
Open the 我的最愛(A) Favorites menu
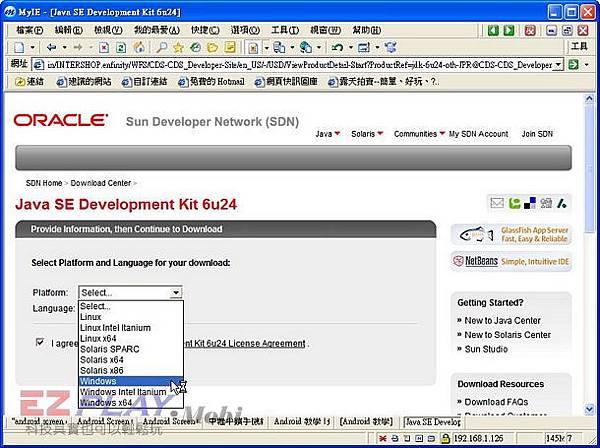click(x=157, y=30)
